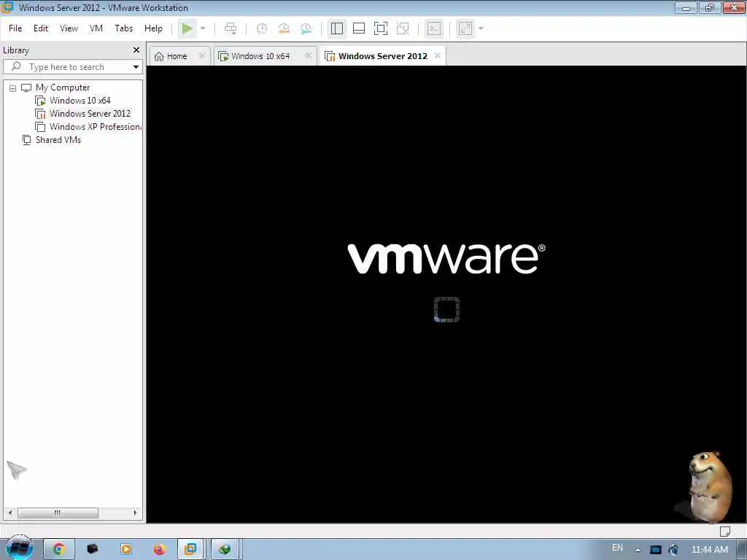This screenshot has height=560, width=747.
Task: Open the black cube taskbar application
Action: [93, 550]
